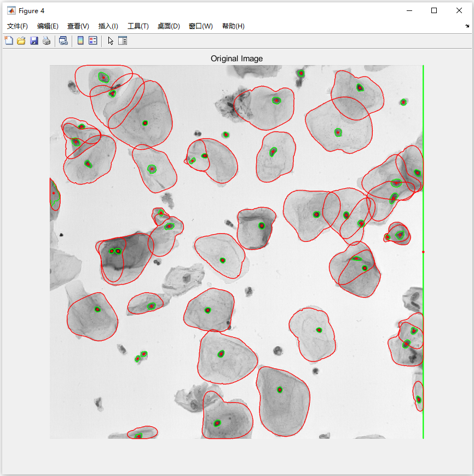Insert a legend from the toolbar
This screenshot has width=474, height=476.
(93, 40)
